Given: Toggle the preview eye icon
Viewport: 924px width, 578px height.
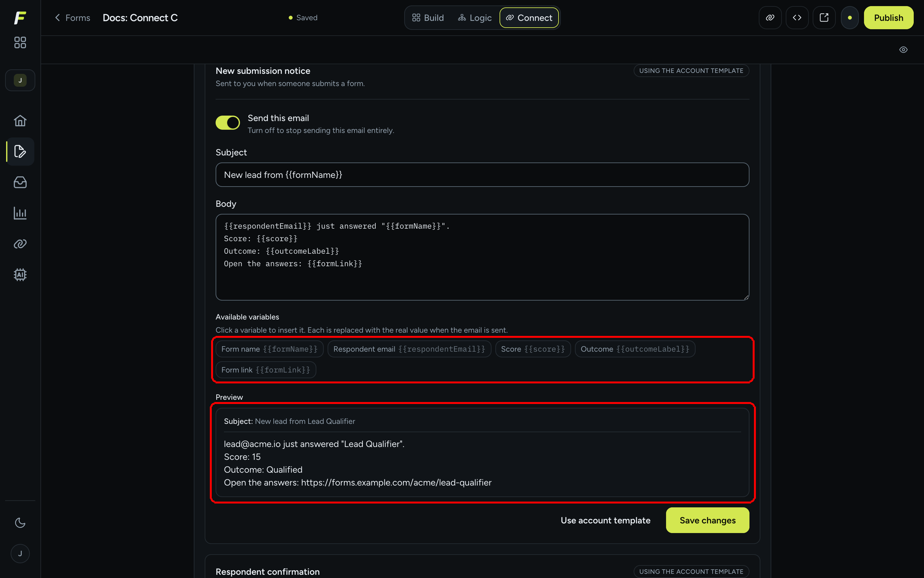Looking at the screenshot, I should [x=903, y=50].
